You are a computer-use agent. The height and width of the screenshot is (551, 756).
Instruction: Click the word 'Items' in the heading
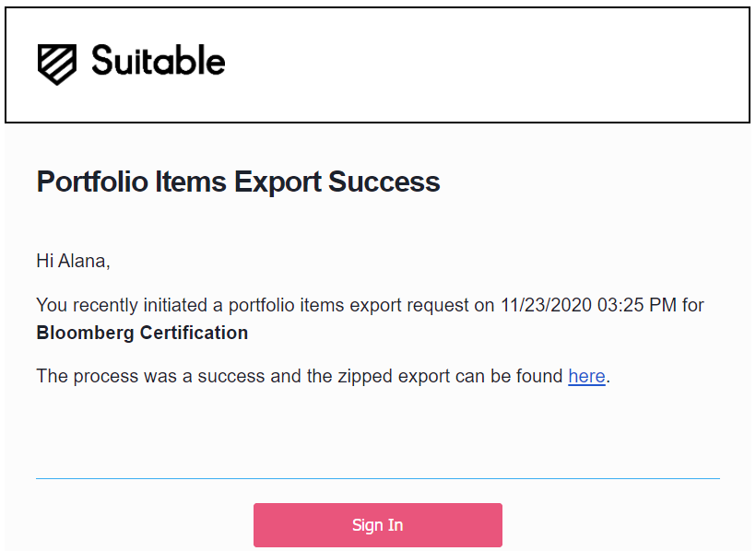(x=191, y=182)
